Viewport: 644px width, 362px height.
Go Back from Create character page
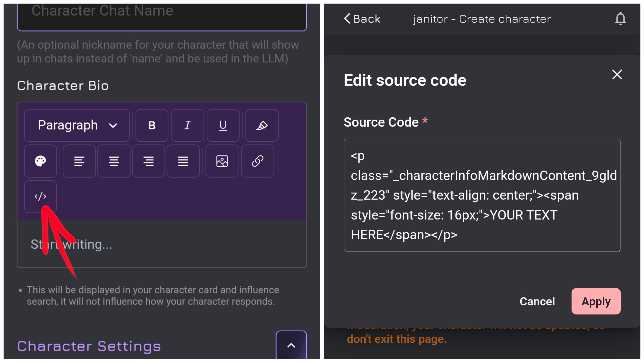click(362, 19)
